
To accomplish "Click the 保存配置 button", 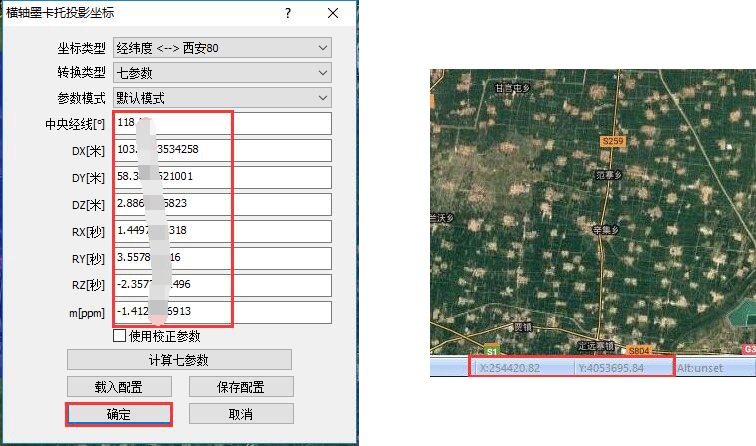I will click(x=240, y=387).
